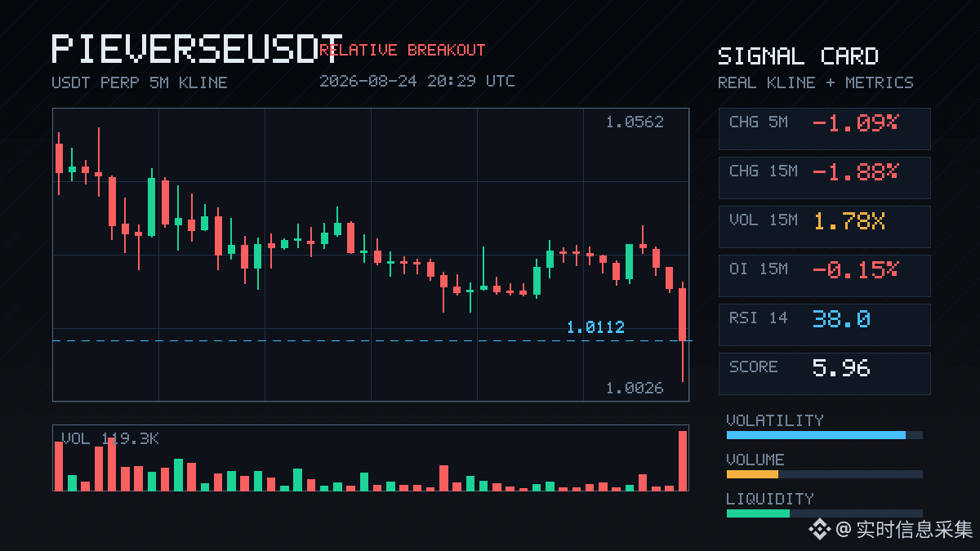
Task: Click the USDT PERP 5M KLINE subtitle
Action: click(140, 82)
